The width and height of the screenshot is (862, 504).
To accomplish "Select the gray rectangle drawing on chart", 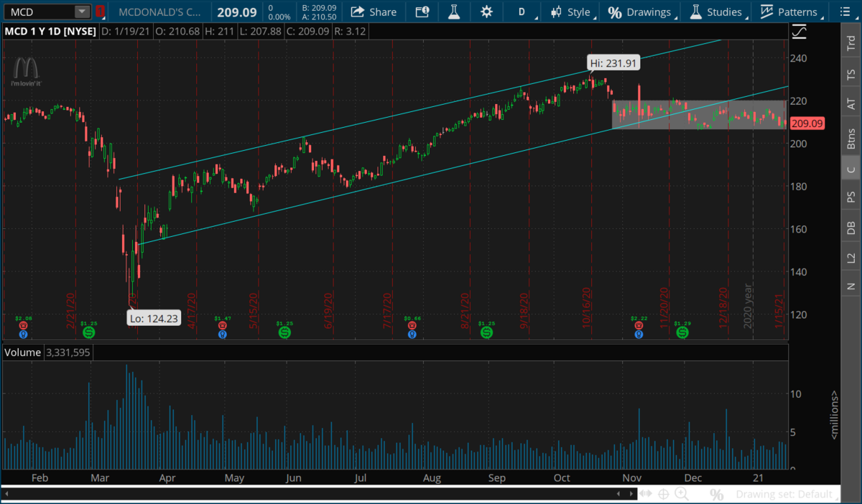I will (x=698, y=114).
